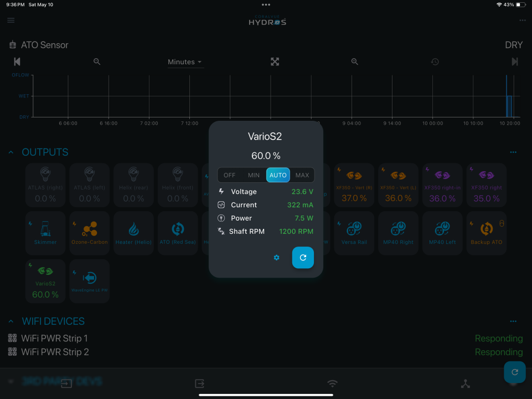Fit the chart to full view
Image resolution: width=532 pixels, height=399 pixels.
point(275,62)
